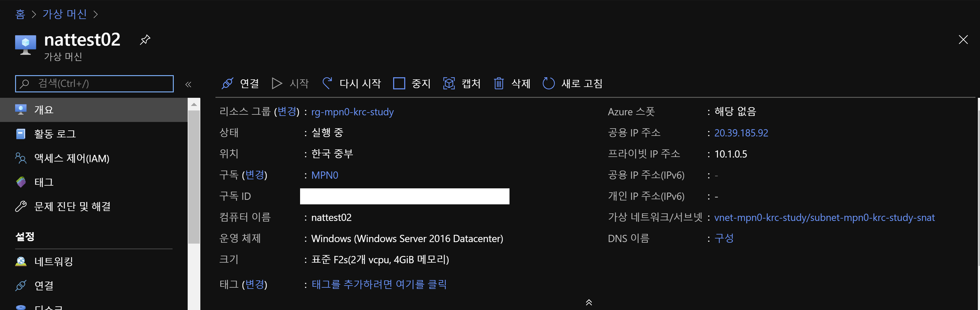Click the 활동 로그 icon in sidebar
This screenshot has width=980, height=310.
coord(21,134)
